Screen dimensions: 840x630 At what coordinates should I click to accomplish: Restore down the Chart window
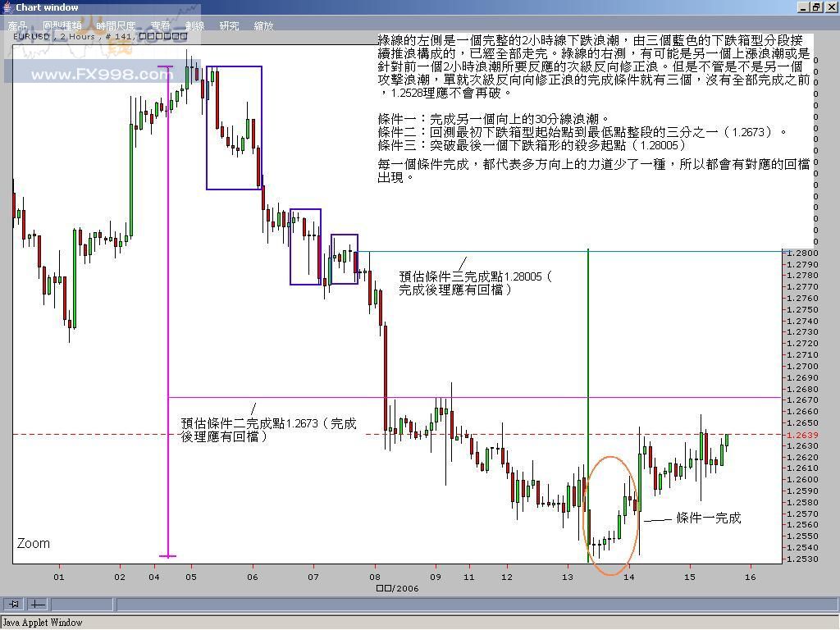[815, 7]
